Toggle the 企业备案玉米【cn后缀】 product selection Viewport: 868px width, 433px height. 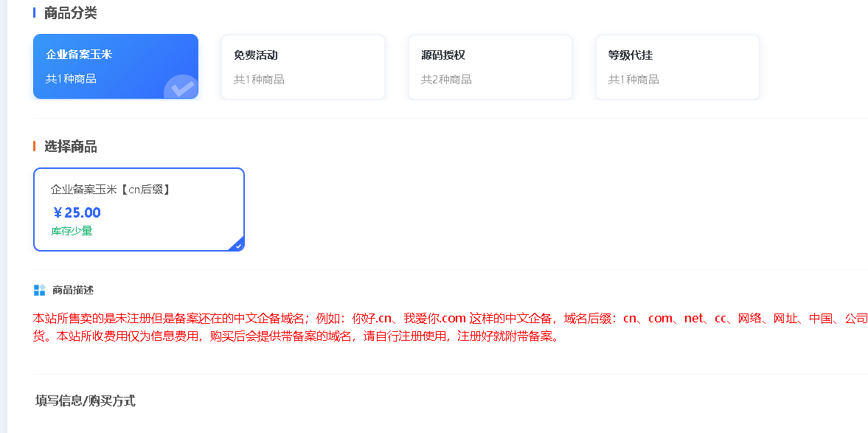pos(139,209)
